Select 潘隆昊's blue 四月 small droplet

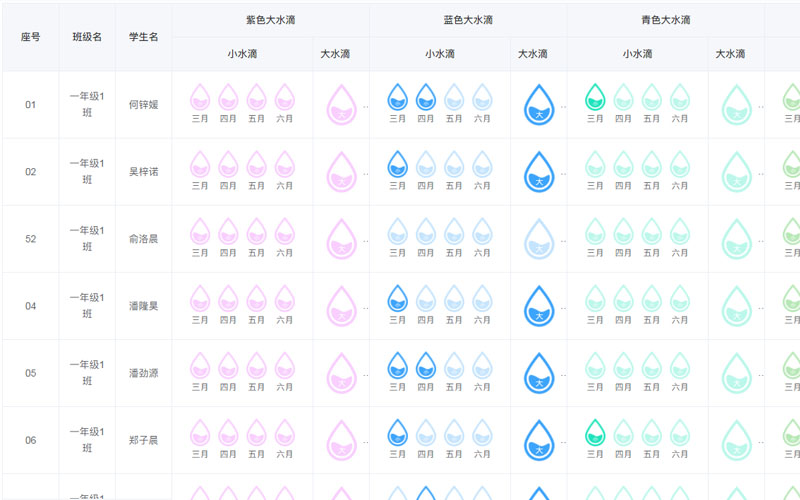[426, 298]
